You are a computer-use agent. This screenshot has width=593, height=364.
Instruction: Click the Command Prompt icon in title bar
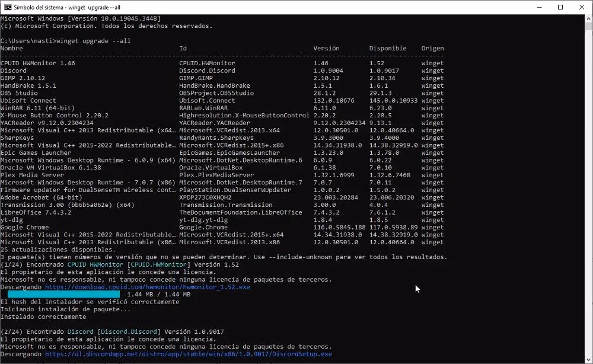click(7, 7)
